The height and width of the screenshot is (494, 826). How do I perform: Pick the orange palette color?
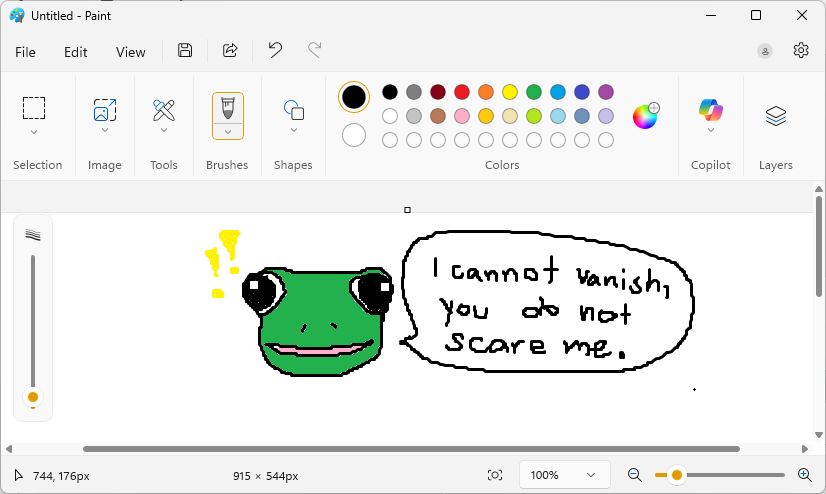click(x=486, y=92)
